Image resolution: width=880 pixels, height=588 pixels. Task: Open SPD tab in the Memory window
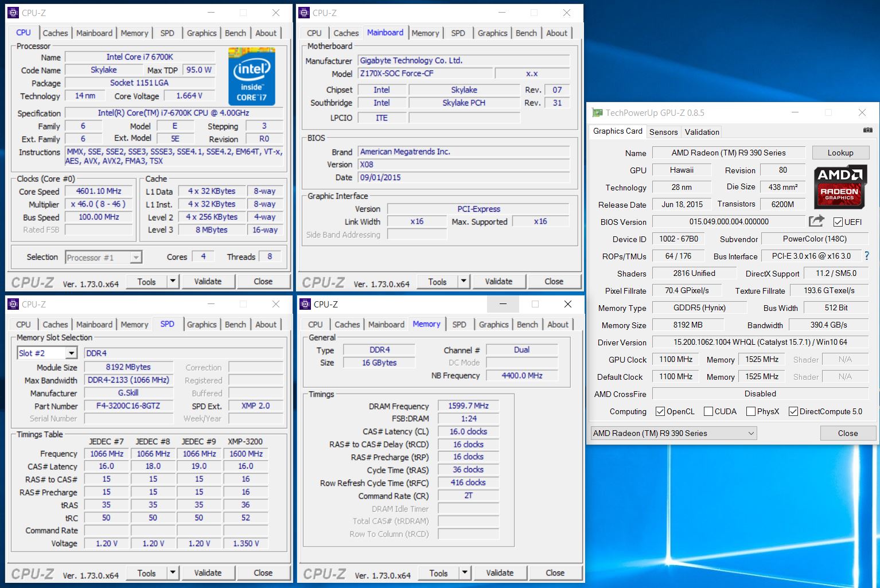[459, 324]
